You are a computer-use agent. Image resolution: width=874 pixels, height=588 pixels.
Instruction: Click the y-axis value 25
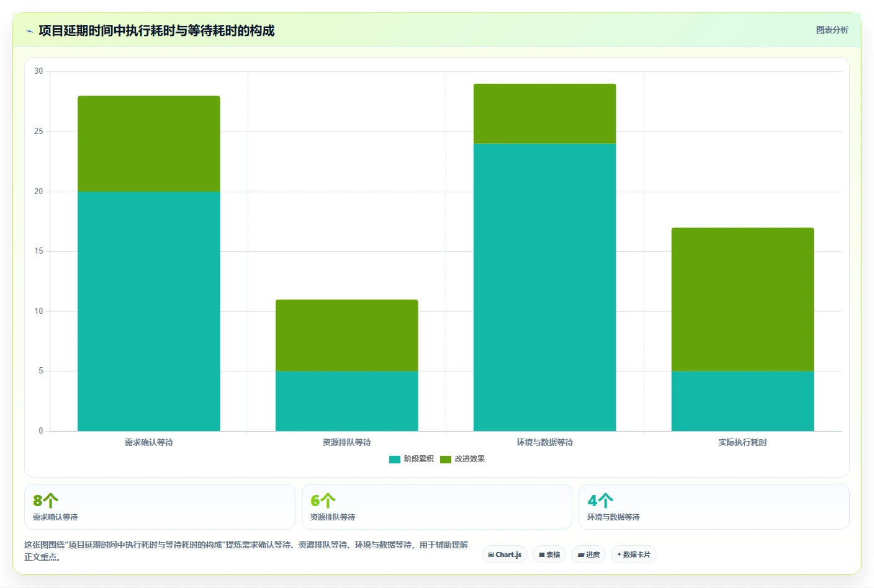coord(38,131)
